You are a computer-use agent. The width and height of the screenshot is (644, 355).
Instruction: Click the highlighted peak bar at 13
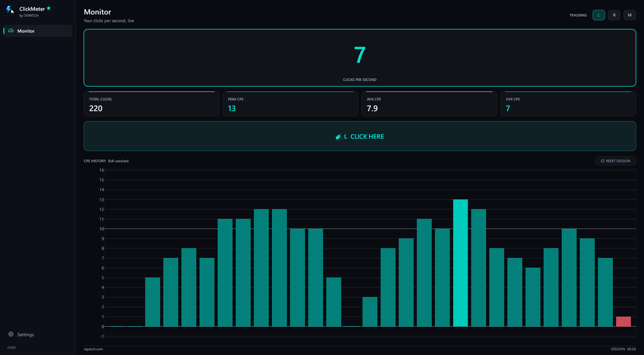(460, 263)
